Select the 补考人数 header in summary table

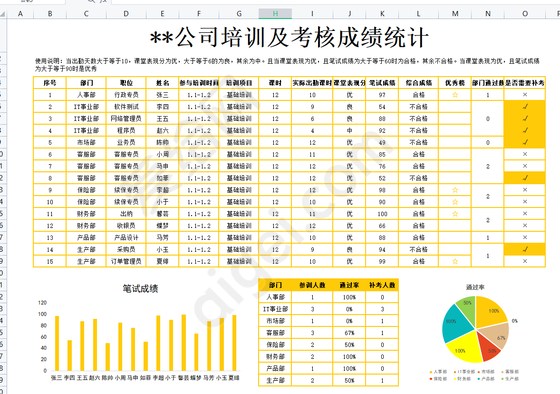click(x=382, y=285)
